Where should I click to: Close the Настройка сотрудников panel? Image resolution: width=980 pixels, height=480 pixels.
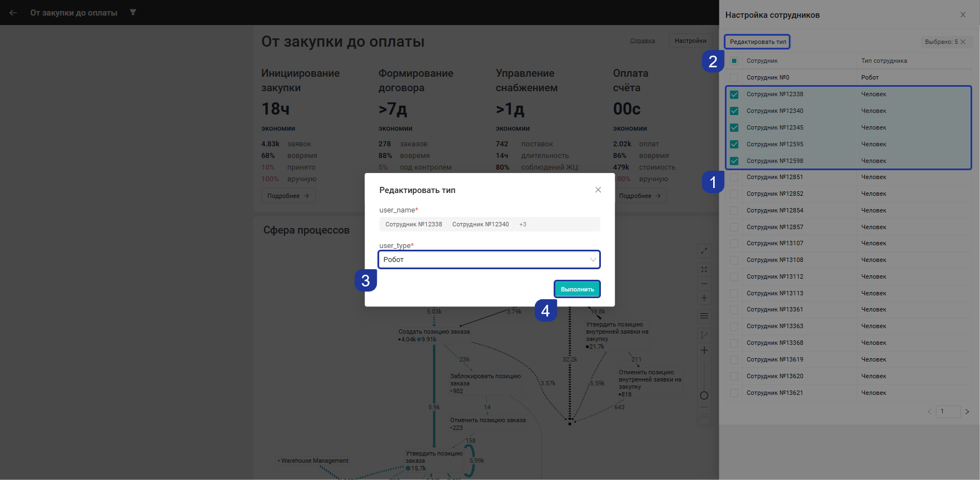[963, 15]
